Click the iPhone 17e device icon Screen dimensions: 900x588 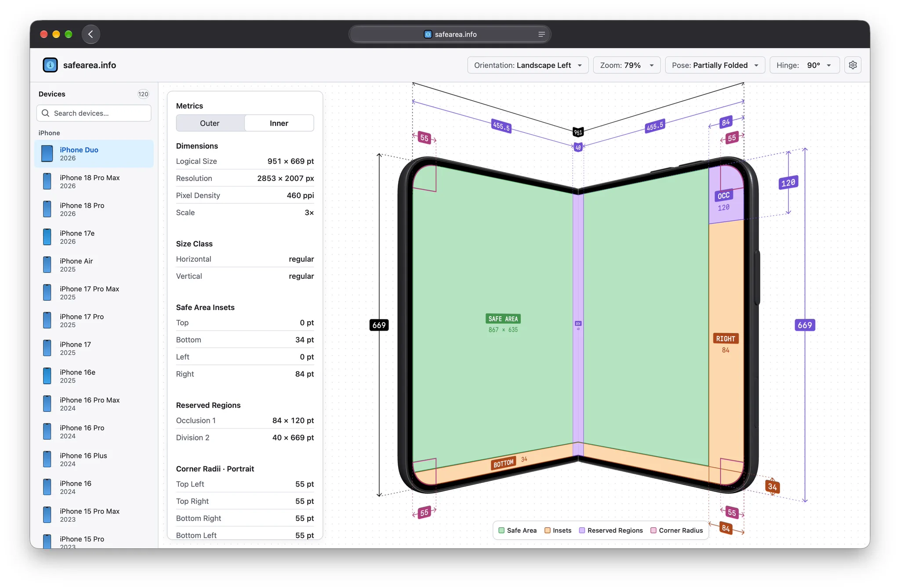[x=47, y=237]
